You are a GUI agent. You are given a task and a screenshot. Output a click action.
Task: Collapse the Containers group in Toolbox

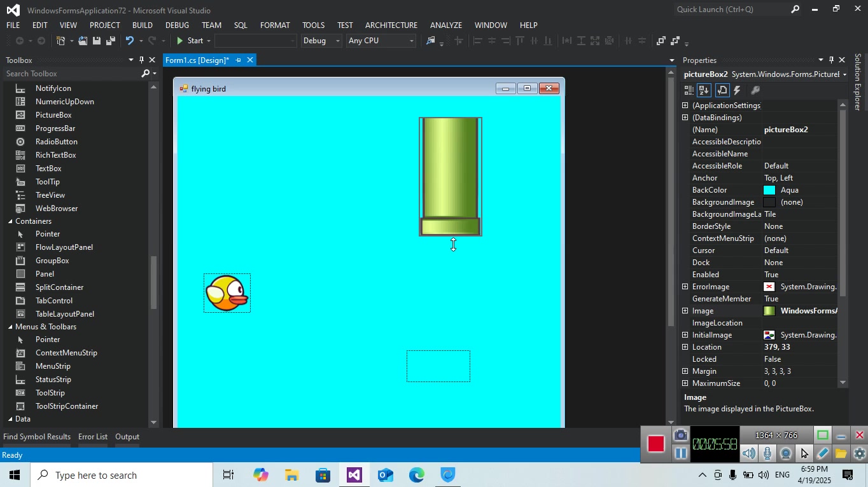coord(10,221)
